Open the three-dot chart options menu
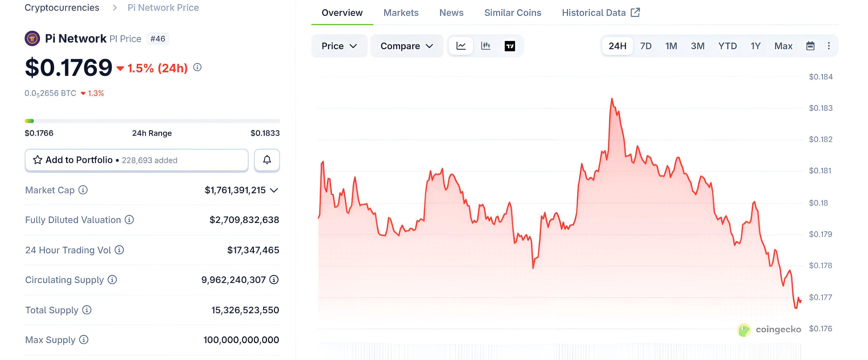The width and height of the screenshot is (868, 360). click(x=829, y=46)
